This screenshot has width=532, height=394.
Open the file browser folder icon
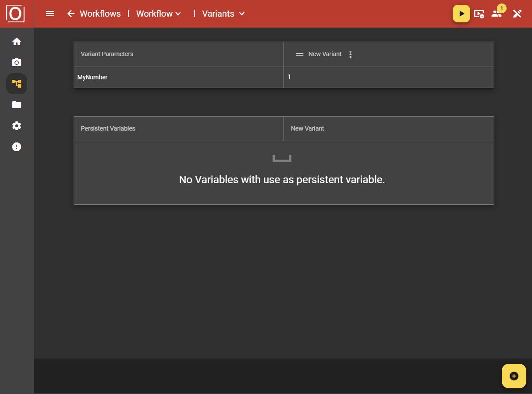click(17, 105)
